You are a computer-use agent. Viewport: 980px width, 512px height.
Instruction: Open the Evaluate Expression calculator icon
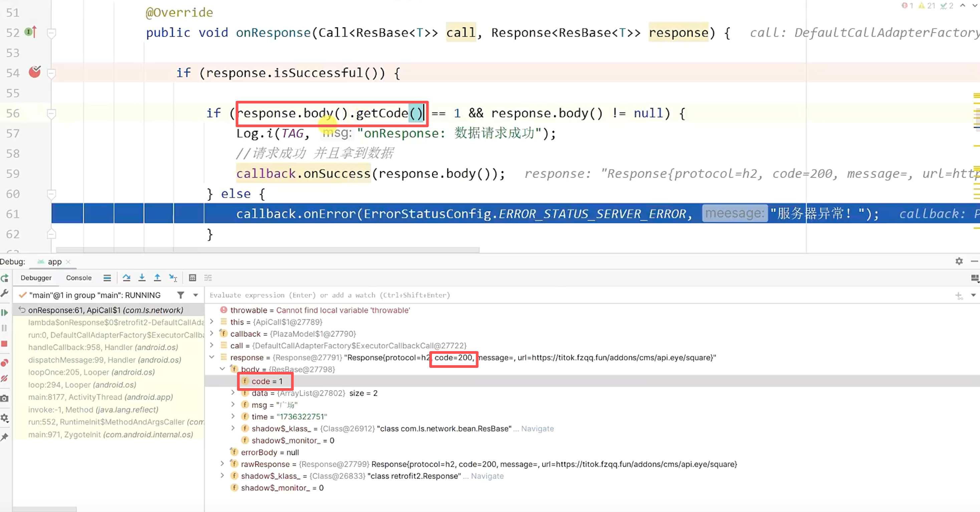click(x=193, y=278)
